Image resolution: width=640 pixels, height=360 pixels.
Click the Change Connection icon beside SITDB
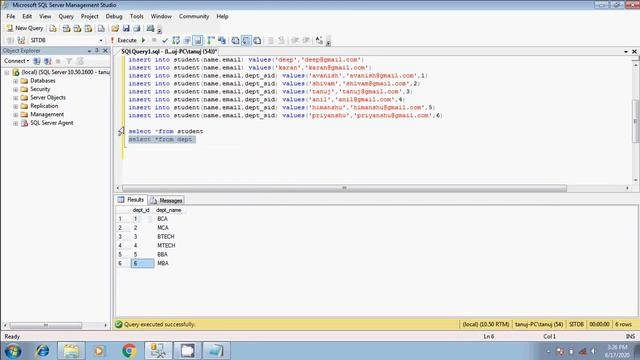coord(21,40)
